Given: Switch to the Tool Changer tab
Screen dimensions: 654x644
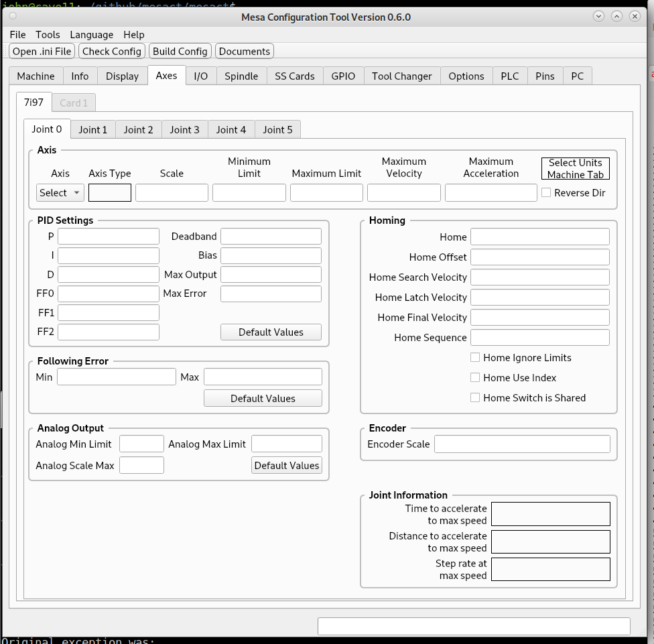Looking at the screenshot, I should pyautogui.click(x=401, y=76).
